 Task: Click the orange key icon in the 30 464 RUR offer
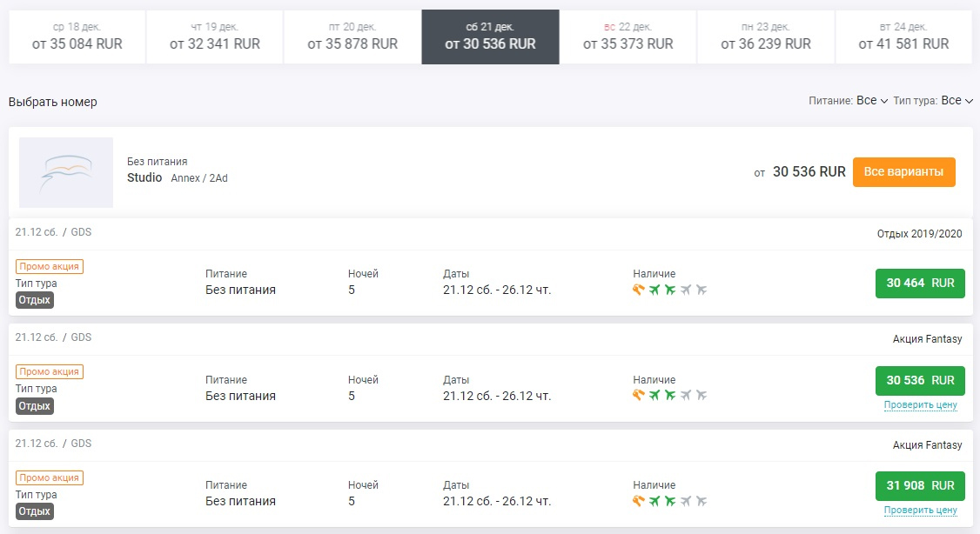pos(639,290)
